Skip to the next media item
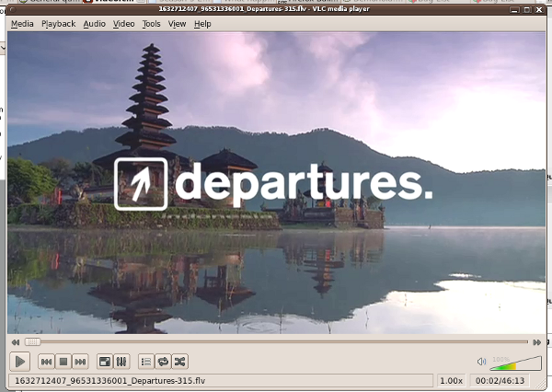 [x=80, y=362]
